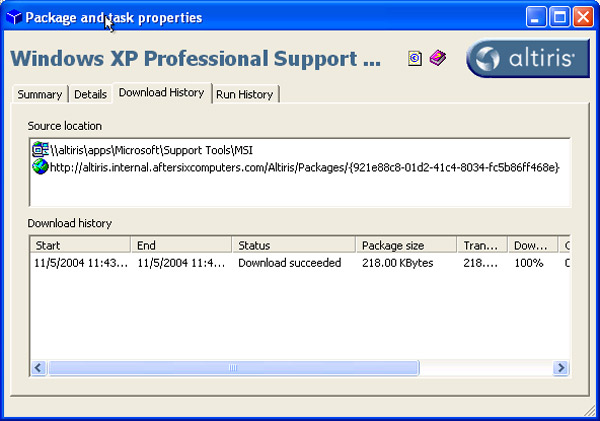Click the 218.... transferred cell
This screenshot has width=600, height=421.
480,263
